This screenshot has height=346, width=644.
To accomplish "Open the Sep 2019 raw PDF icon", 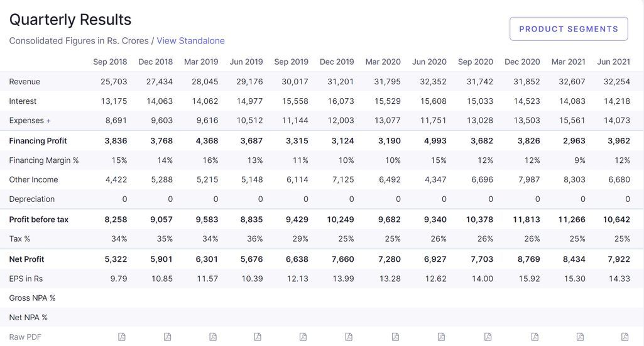I will (x=303, y=337).
